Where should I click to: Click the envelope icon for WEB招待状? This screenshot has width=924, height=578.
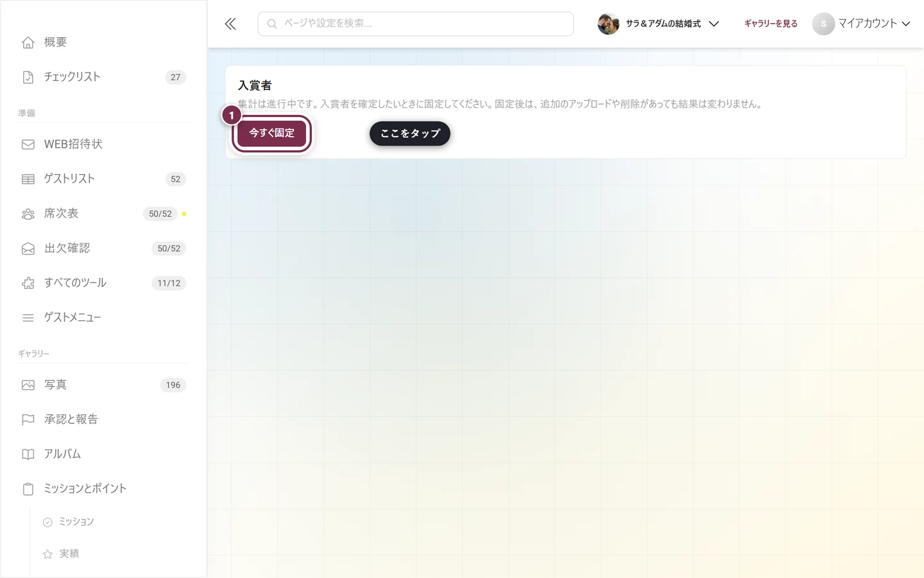[x=28, y=144]
